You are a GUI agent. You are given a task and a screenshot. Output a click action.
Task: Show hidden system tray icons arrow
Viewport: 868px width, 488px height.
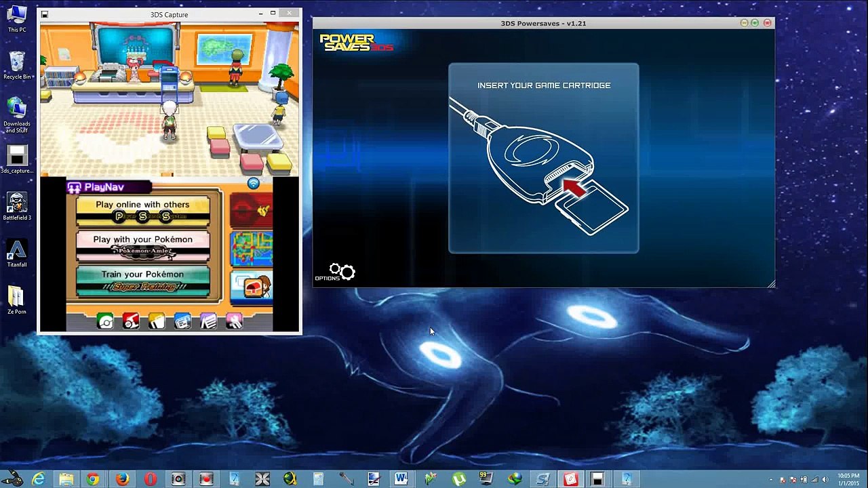tap(772, 480)
